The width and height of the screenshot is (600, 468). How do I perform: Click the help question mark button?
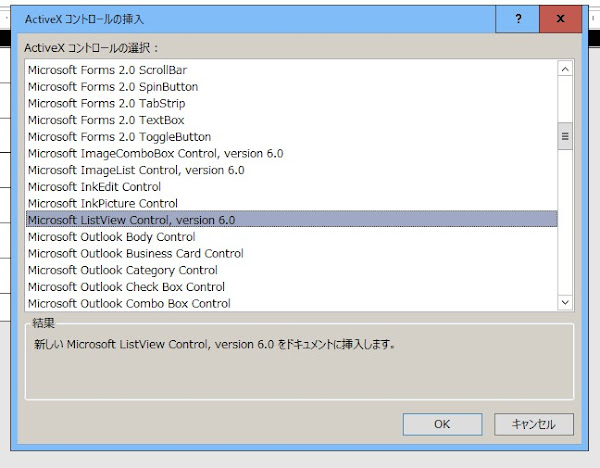tap(517, 19)
